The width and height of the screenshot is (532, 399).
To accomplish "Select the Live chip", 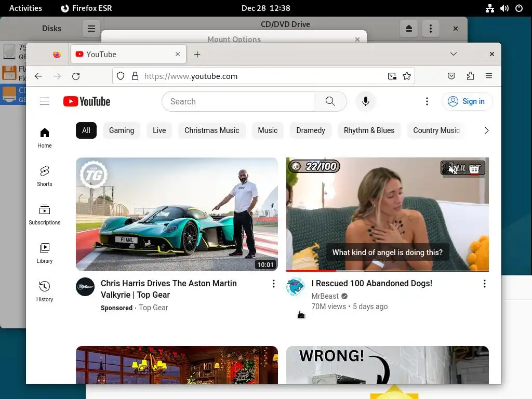I will point(159,130).
